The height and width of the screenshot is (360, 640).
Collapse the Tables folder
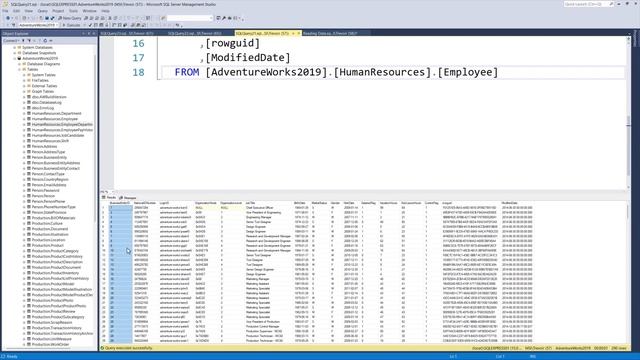(x=19, y=69)
